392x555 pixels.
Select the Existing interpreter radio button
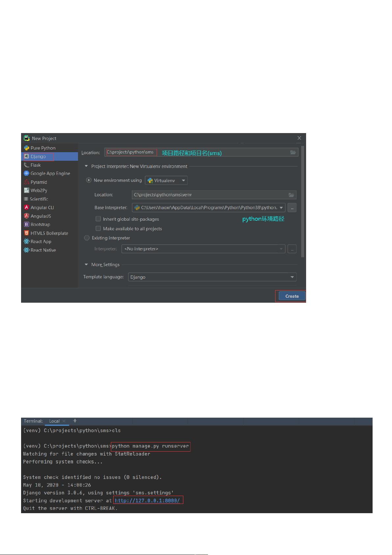coord(87,238)
